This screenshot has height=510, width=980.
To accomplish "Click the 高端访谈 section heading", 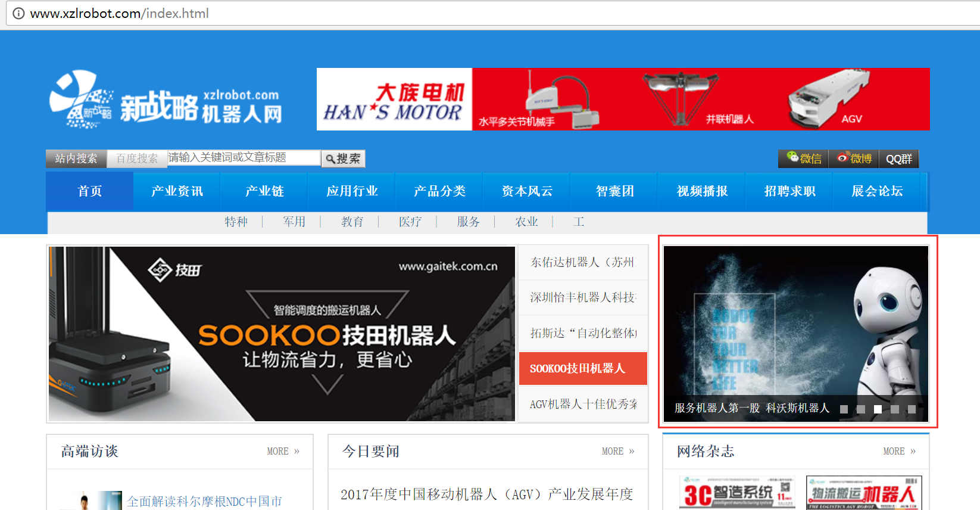I will (89, 451).
